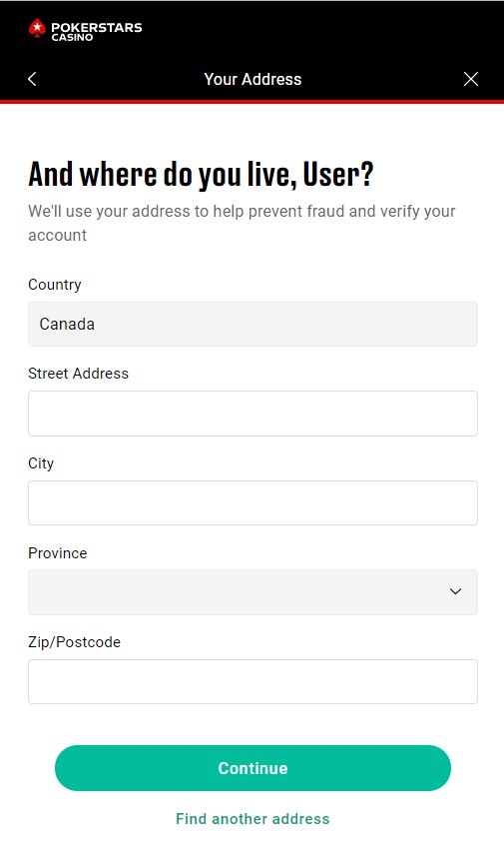Image resolution: width=504 pixels, height=861 pixels.
Task: Expand the Province dropdown chevron
Action: 455,591
